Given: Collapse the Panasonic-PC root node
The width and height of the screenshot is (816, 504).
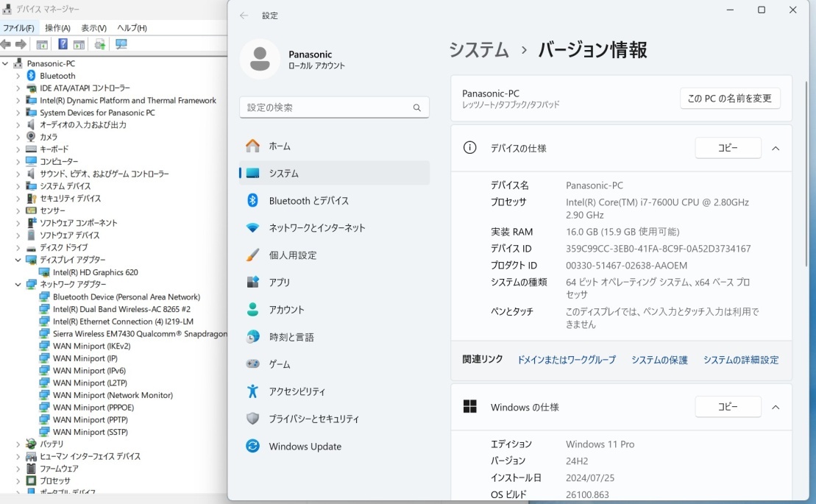Looking at the screenshot, I should pos(5,63).
